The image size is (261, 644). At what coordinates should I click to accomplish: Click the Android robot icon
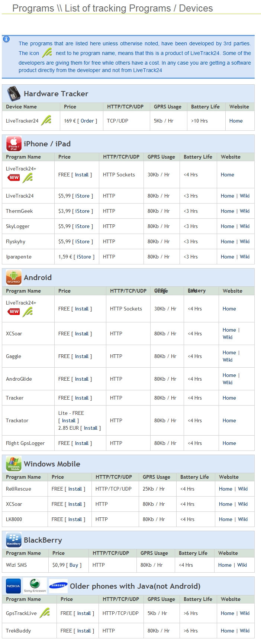coord(14,277)
